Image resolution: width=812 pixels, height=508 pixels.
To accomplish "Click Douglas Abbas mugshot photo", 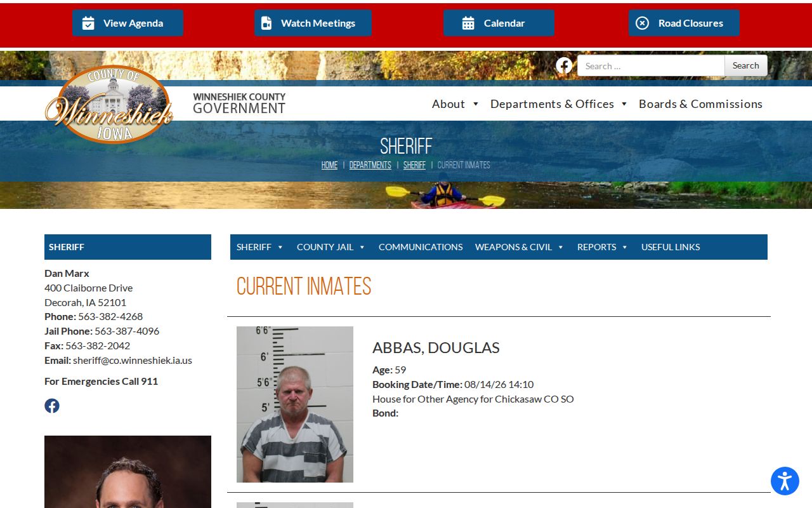I will click(x=295, y=404).
